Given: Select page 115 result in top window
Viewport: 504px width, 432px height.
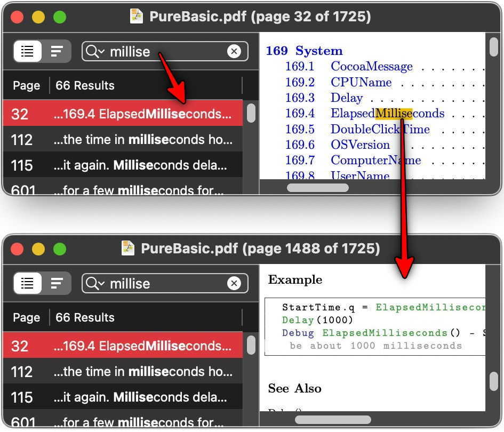Looking at the screenshot, I should (x=123, y=165).
